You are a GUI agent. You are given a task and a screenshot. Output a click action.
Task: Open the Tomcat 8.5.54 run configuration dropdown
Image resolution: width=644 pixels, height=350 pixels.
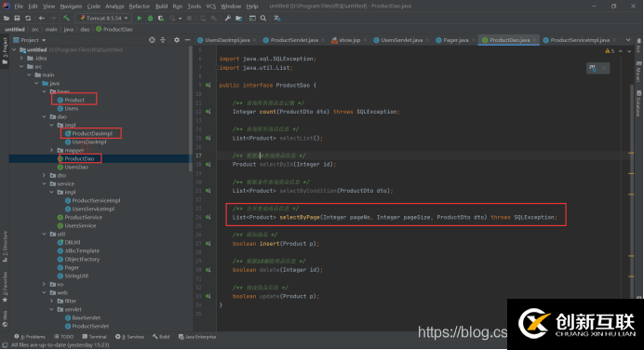[x=103, y=18]
